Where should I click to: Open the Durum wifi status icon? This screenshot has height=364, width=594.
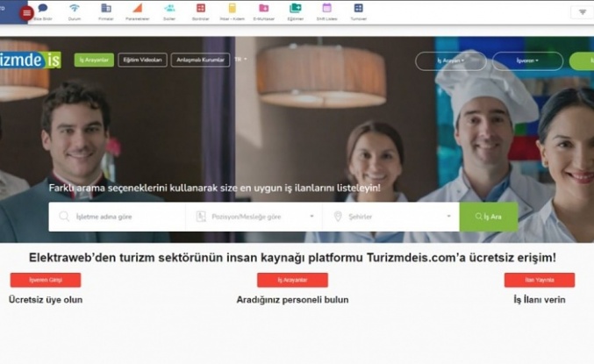[75, 8]
